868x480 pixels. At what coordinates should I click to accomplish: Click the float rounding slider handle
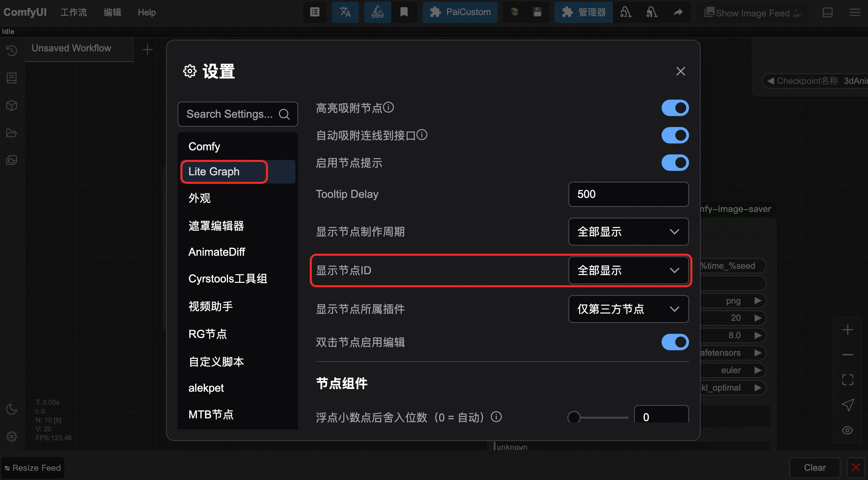pos(574,417)
